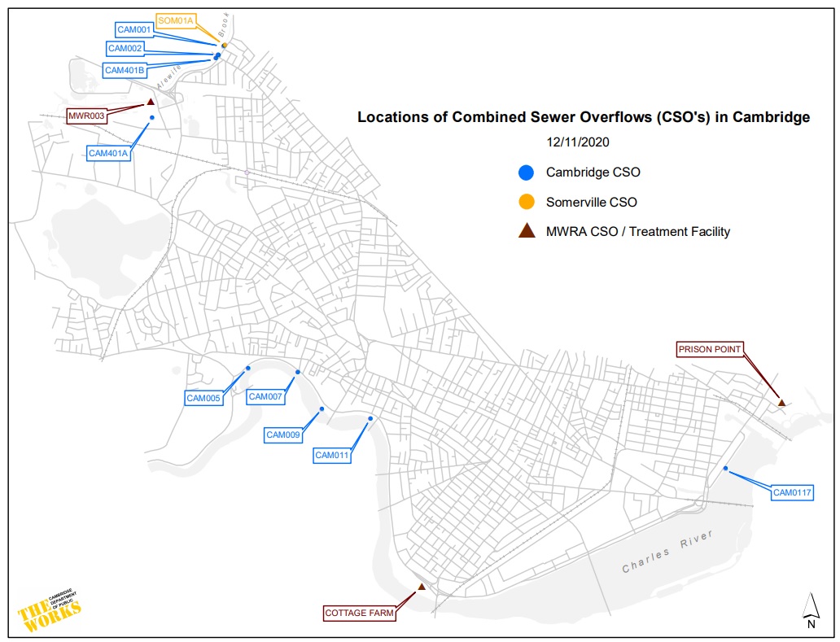The height and width of the screenshot is (642, 840).
Task: Select the CAM009 label box
Action: pos(283,435)
